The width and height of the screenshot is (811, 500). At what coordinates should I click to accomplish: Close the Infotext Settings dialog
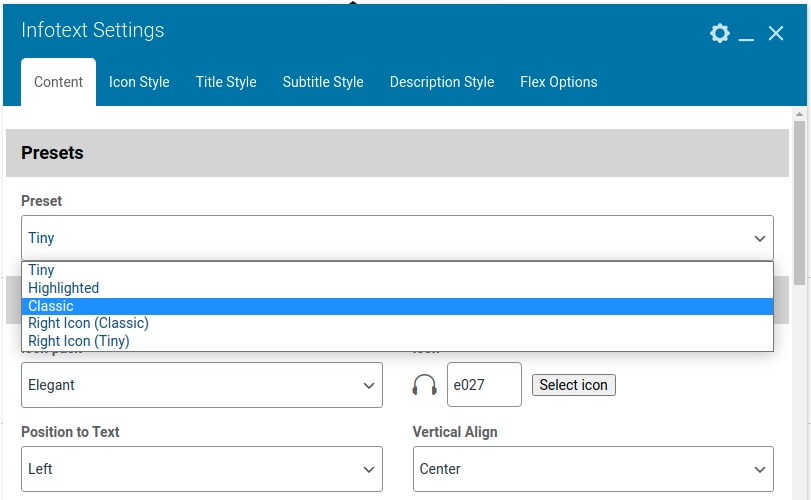(776, 33)
